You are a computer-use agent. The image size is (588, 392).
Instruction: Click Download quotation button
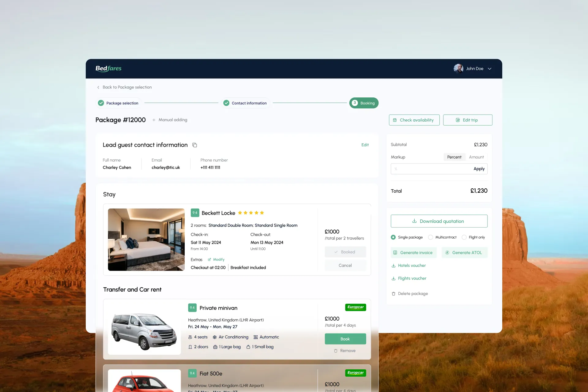click(x=439, y=221)
